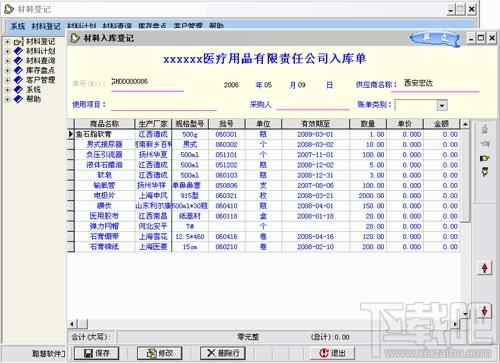Open the 材料查询 menu in the menu bar
The height and width of the screenshot is (363, 500).
pos(117,26)
